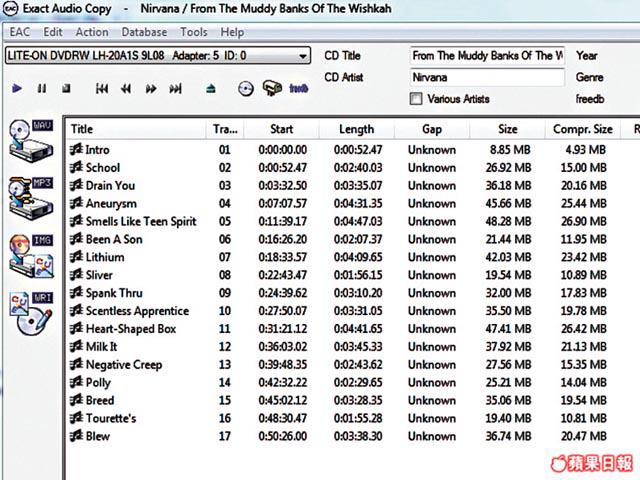
Task: Select the track Negative Creep
Action: tap(124, 364)
